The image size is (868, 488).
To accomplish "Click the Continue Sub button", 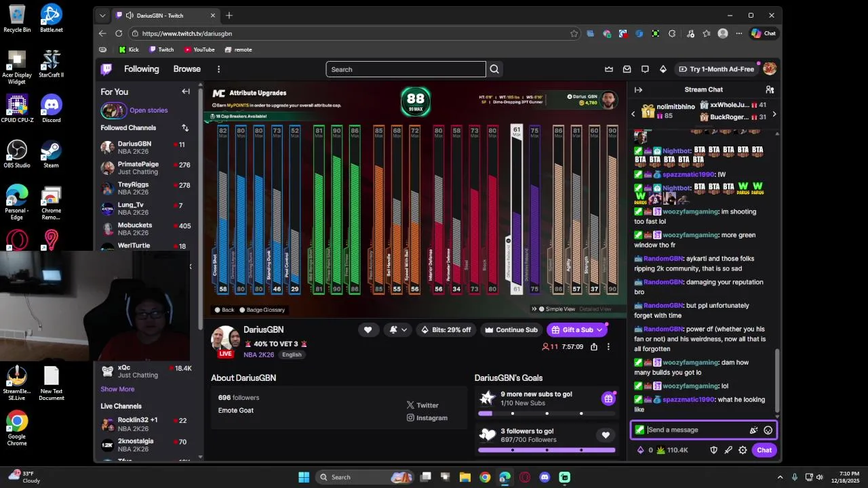I will tap(511, 330).
